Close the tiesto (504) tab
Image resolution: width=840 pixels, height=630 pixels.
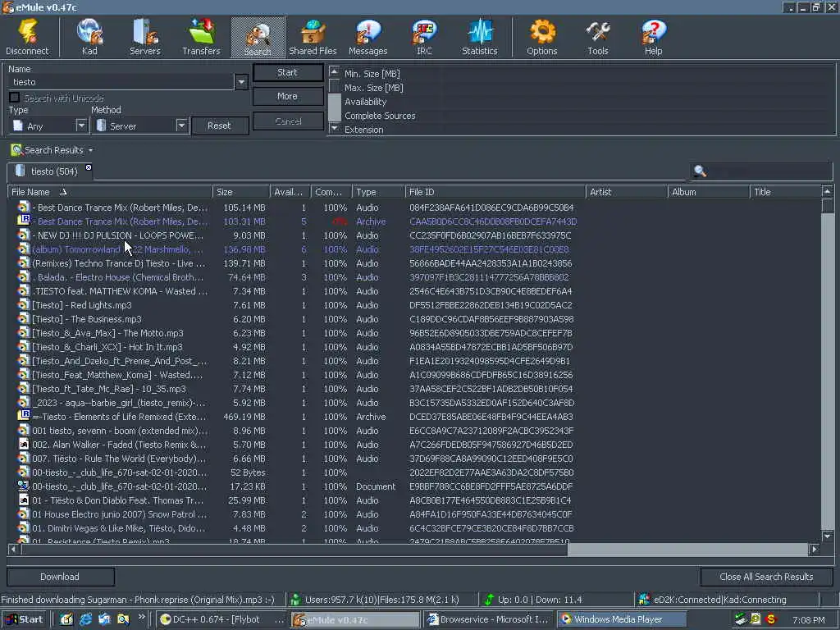tap(89, 167)
